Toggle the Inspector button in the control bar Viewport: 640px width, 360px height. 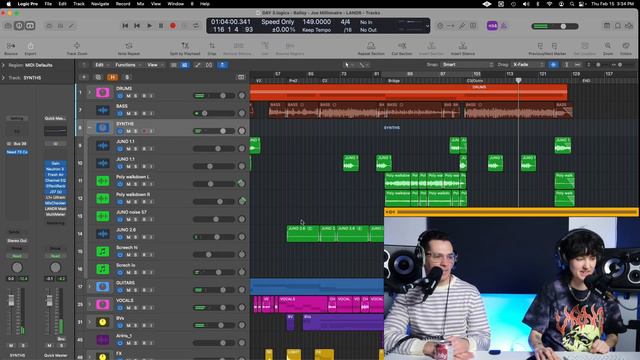pos(19,26)
